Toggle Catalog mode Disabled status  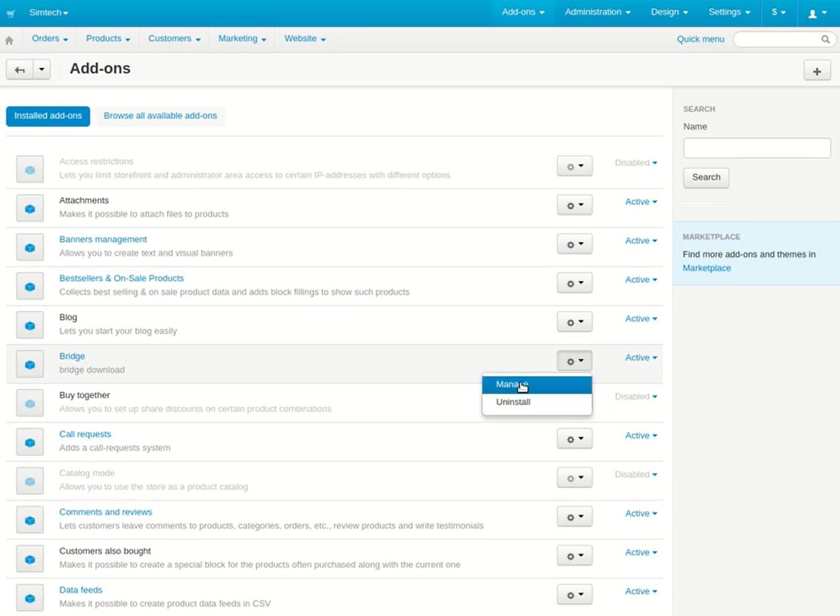[x=635, y=474]
